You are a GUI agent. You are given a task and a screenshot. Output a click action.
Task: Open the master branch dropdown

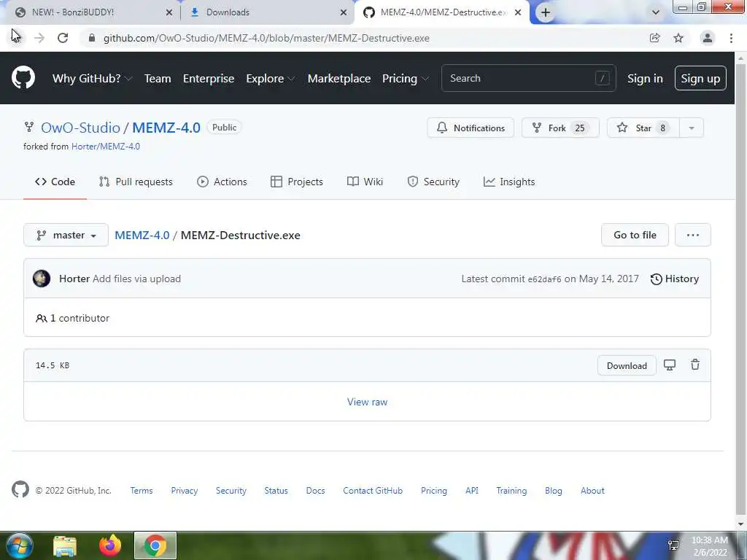pos(66,235)
